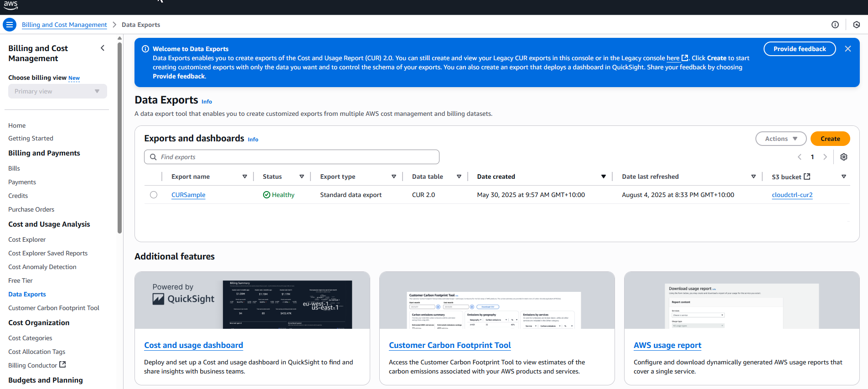
Task: Open table preferences gear icon
Action: (x=844, y=157)
